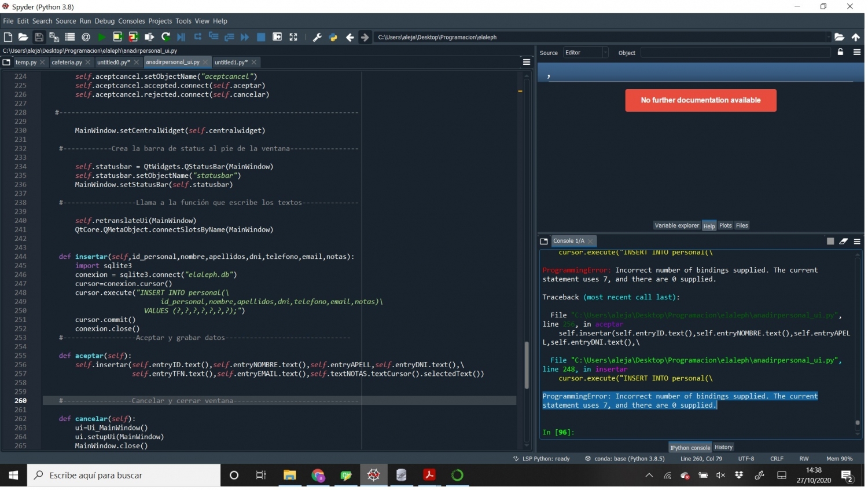The width and height of the screenshot is (868, 490).
Task: Switch to the History tab
Action: [723, 447]
